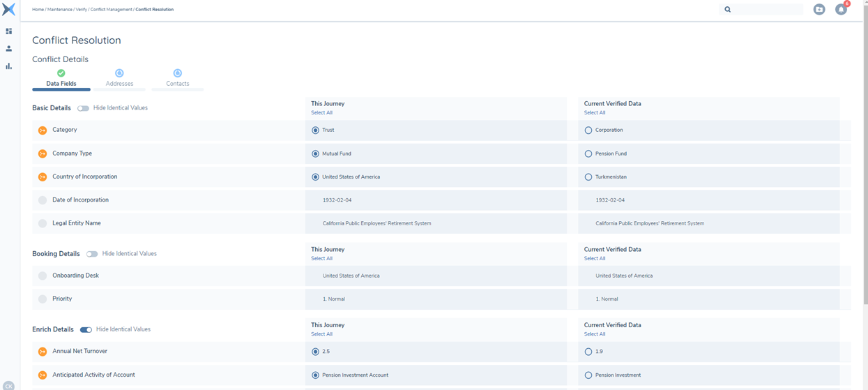Click the search magnifier icon
Screen dimensions: 868x390
[727, 10]
